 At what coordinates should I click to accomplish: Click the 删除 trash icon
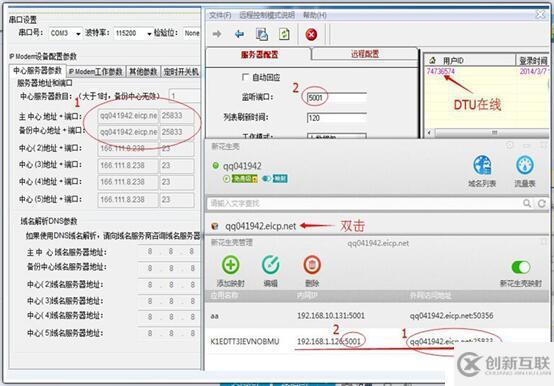click(x=312, y=265)
